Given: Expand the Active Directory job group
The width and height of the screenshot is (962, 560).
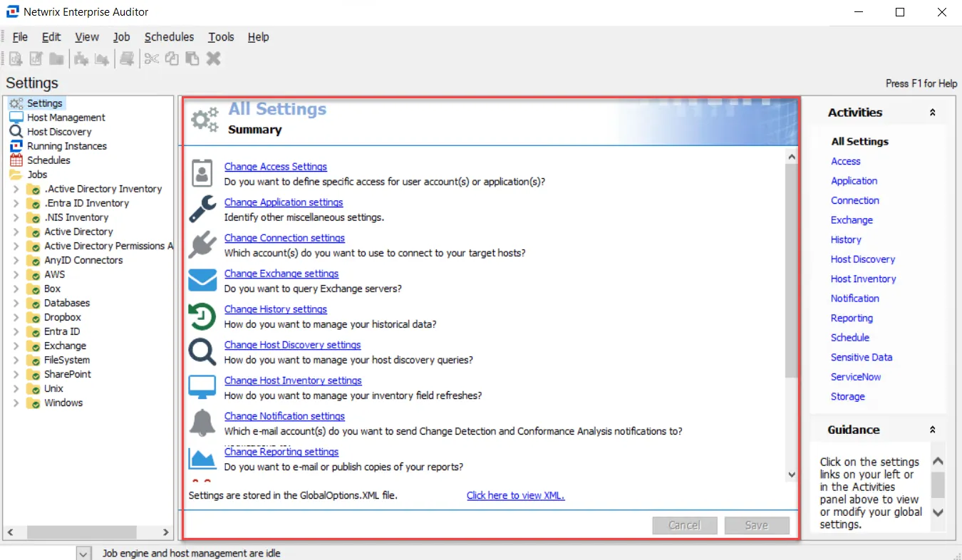Looking at the screenshot, I should tap(16, 232).
